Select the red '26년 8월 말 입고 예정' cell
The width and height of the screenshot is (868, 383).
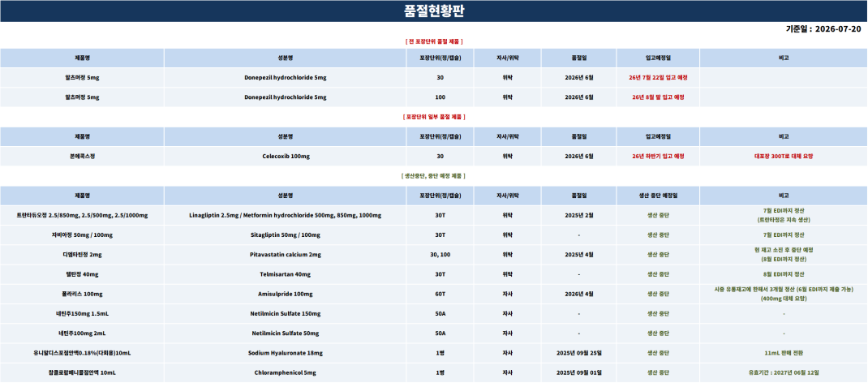point(658,97)
